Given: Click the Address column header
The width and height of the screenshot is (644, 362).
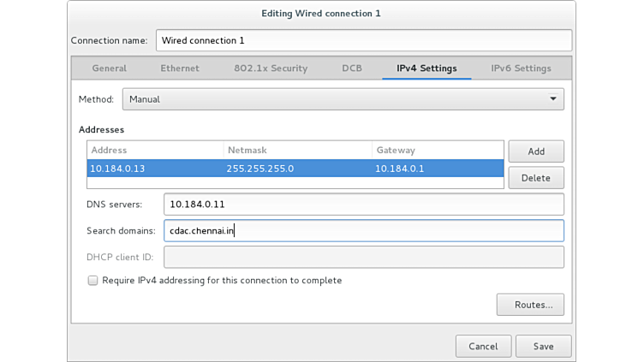Looking at the screenshot, I should (154, 151).
